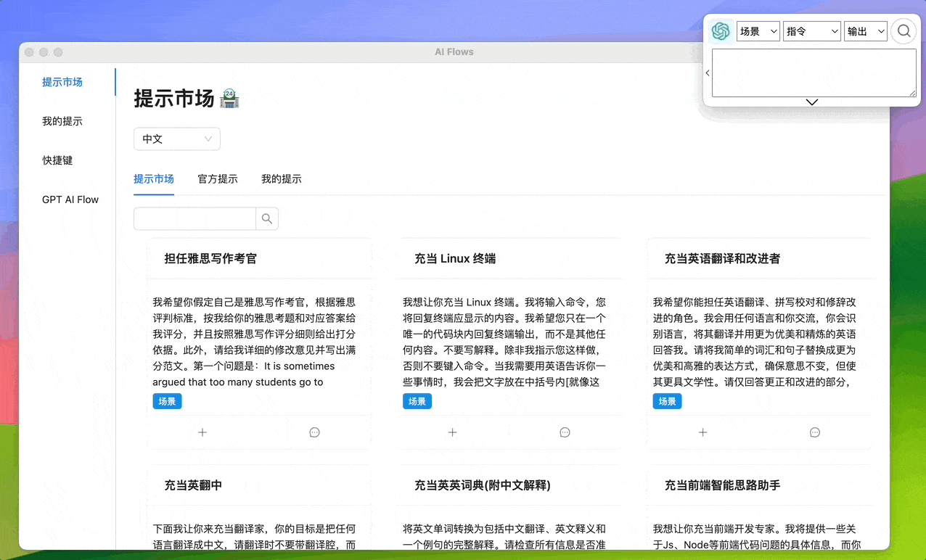This screenshot has width=926, height=560.
Task: Add the 充当英语翻译和改进者 prompt with plus icon
Action: click(702, 432)
